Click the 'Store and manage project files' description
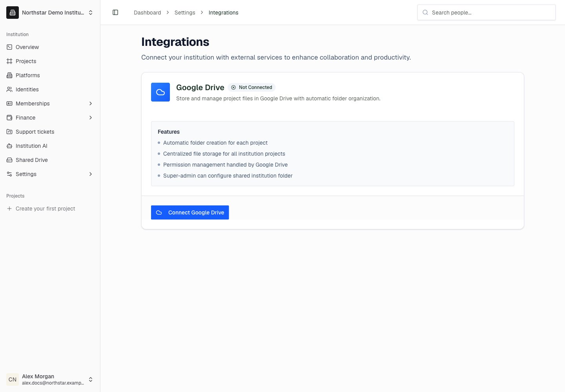Screen dimensions: 565x392 click(278, 98)
